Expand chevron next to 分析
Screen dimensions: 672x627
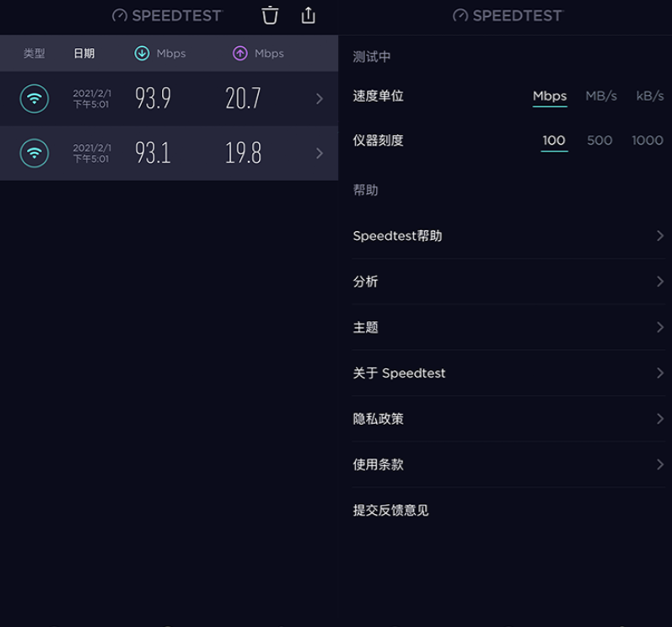[x=660, y=281]
